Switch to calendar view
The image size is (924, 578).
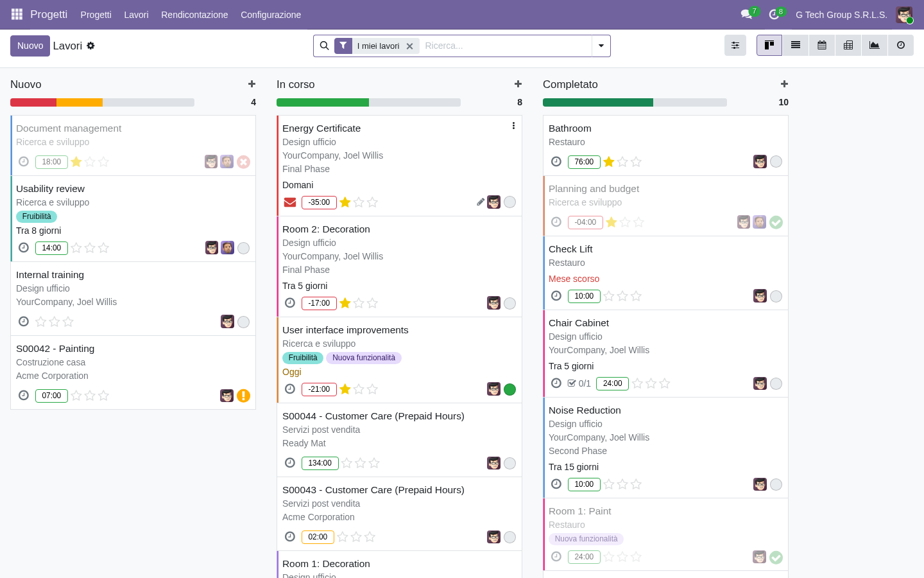[x=822, y=46]
